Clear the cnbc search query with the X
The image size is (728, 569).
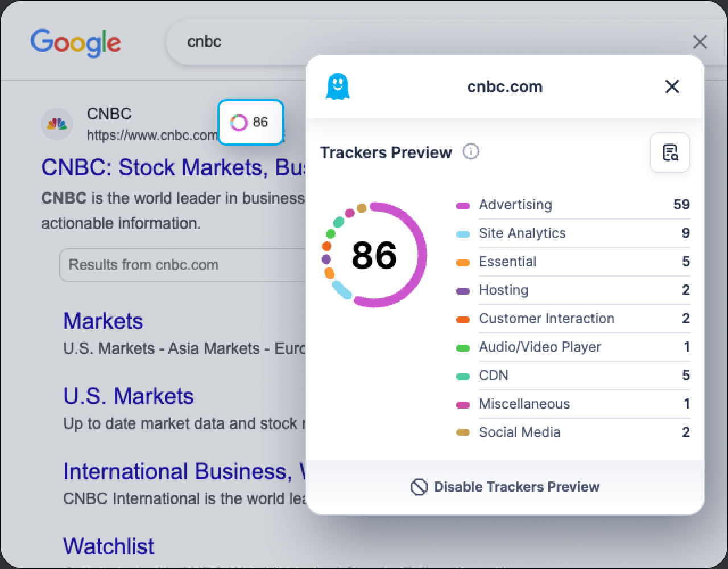[700, 42]
